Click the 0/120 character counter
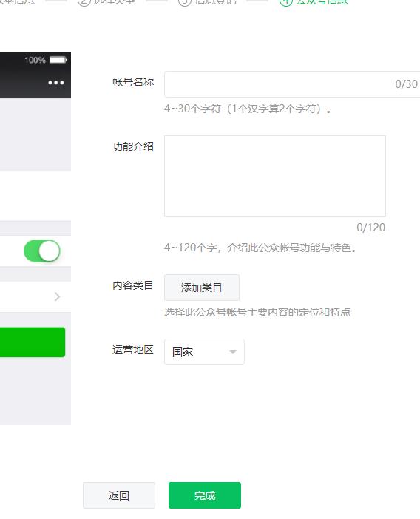Image resolution: width=420 pixels, height=519 pixels. (371, 228)
